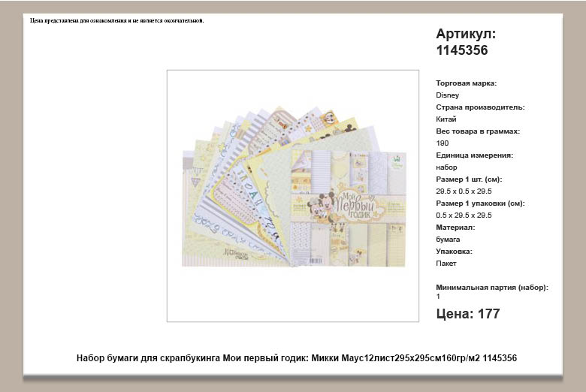Select the 'Disney' brand value
Image resolution: width=586 pixels, height=392 pixels.
[x=447, y=95]
